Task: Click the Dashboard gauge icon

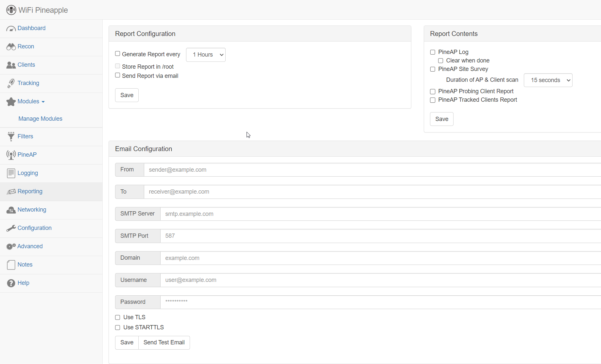Action: click(11, 28)
